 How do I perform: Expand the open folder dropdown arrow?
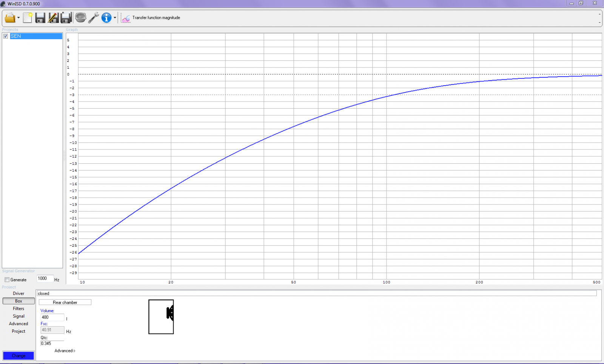[x=18, y=18]
